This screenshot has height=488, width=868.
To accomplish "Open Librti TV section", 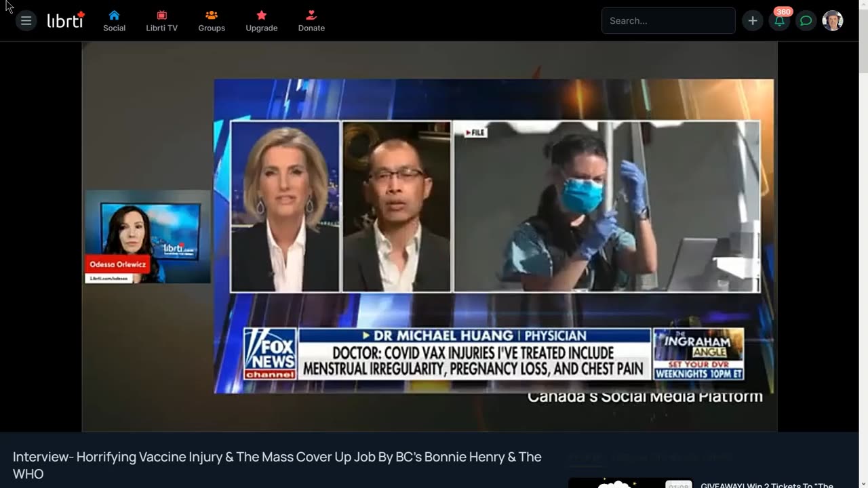I will (x=161, y=21).
